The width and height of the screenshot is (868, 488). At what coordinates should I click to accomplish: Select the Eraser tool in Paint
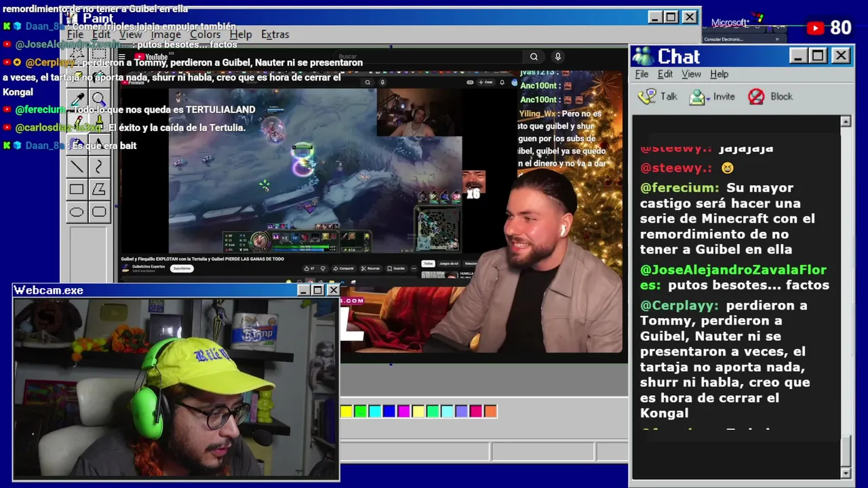click(77, 76)
